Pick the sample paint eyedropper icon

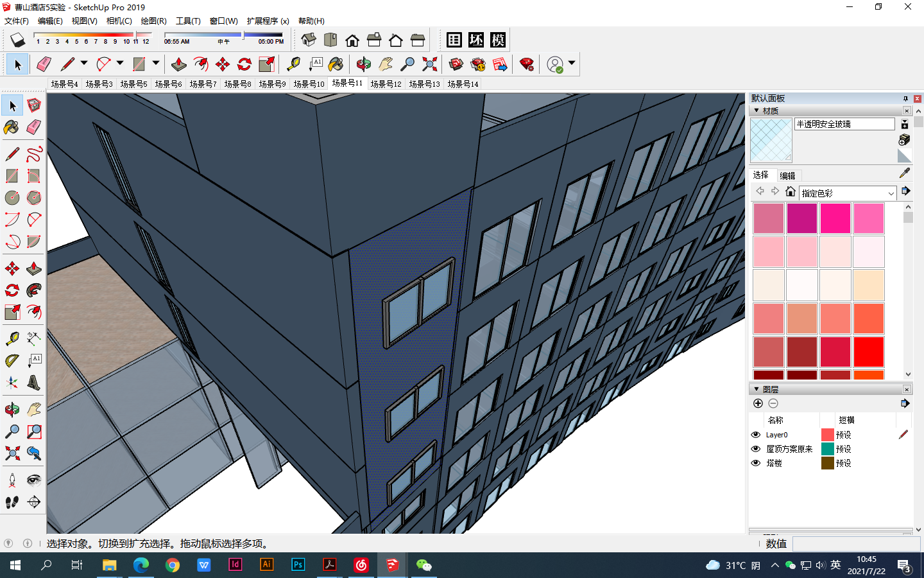tap(905, 173)
